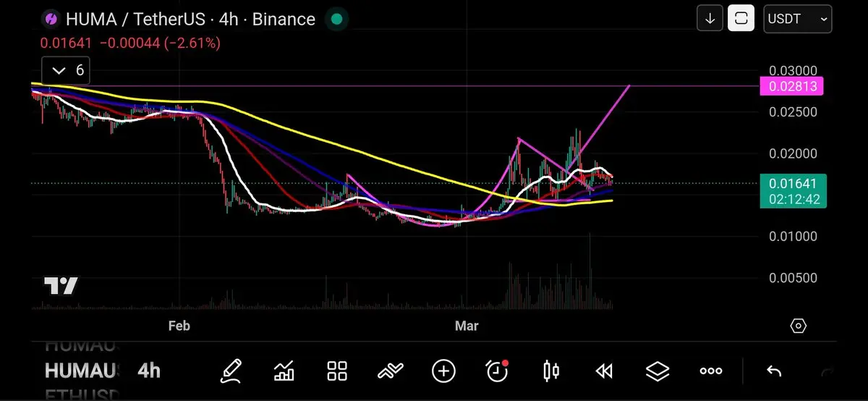
Task: Open the trend lines tool icon
Action: tap(390, 371)
